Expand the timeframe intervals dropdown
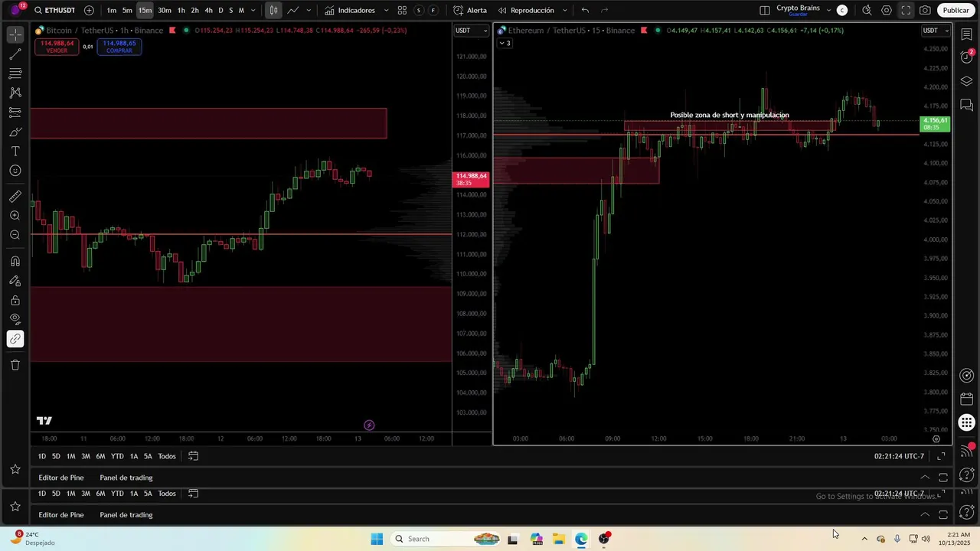Screen dimensions: 980x551 click(x=253, y=10)
